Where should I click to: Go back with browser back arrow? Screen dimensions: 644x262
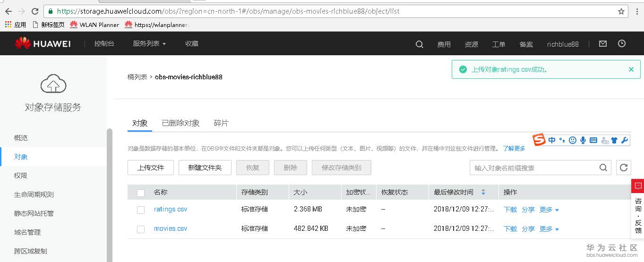point(9,11)
